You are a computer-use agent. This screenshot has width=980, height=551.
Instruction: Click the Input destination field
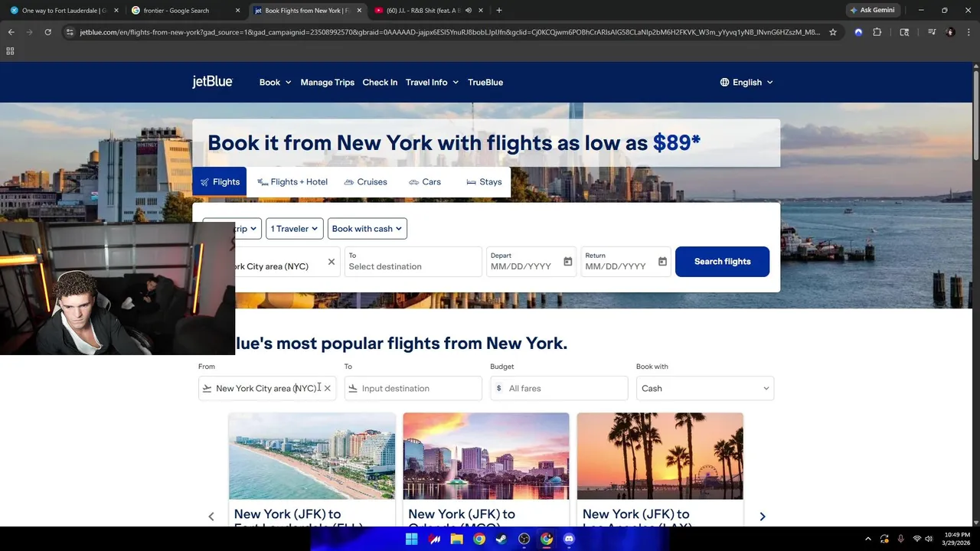pos(413,388)
